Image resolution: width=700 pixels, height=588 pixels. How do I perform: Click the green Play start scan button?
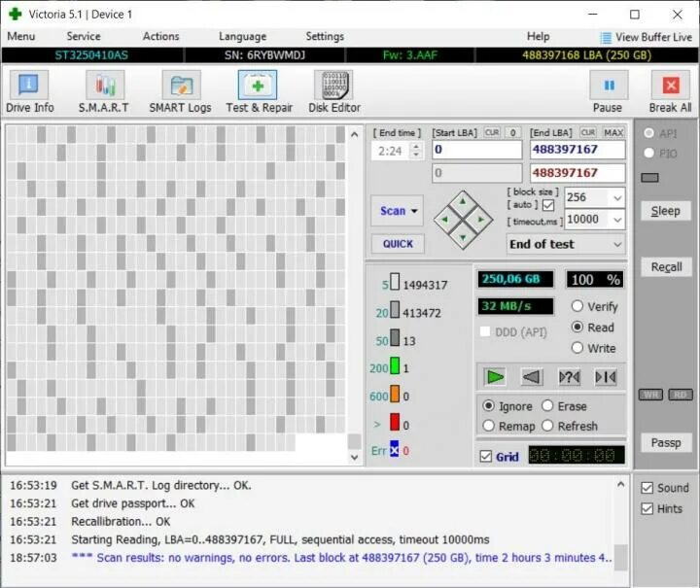tap(495, 377)
